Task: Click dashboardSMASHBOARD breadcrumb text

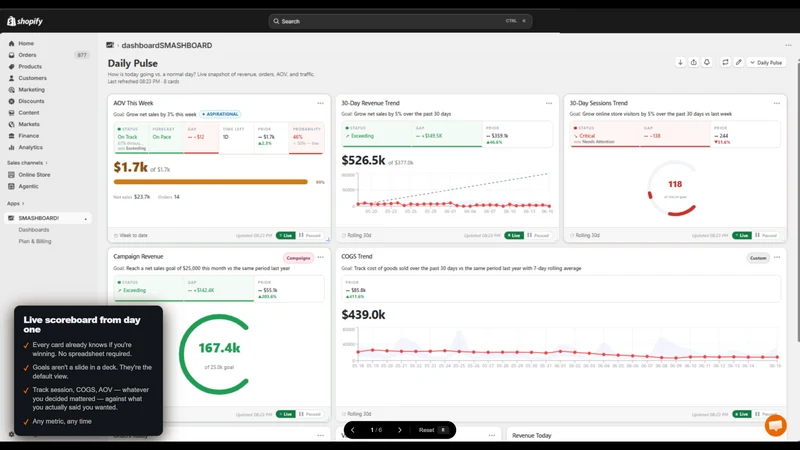Action: tap(167, 45)
